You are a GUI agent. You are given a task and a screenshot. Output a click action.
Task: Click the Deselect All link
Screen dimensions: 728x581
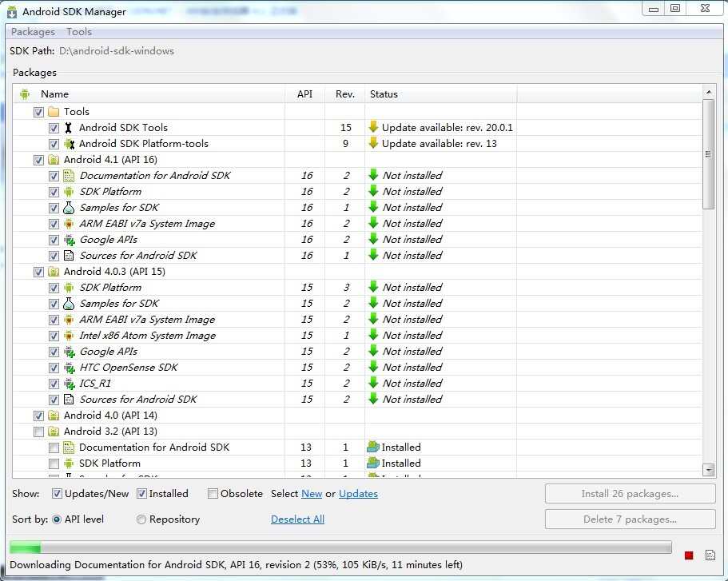pyautogui.click(x=297, y=519)
